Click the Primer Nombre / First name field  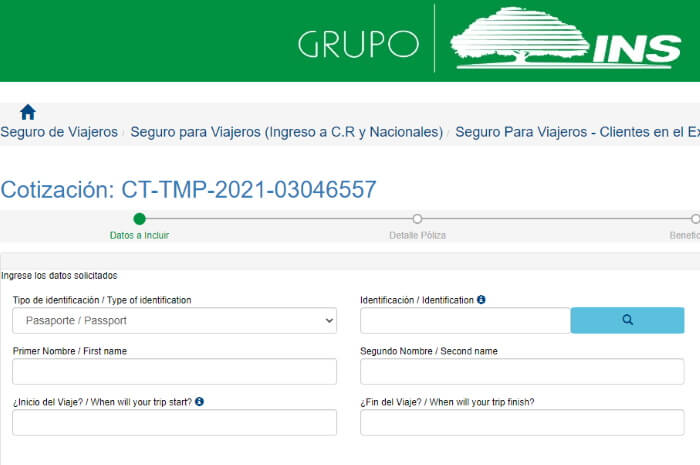(x=174, y=372)
